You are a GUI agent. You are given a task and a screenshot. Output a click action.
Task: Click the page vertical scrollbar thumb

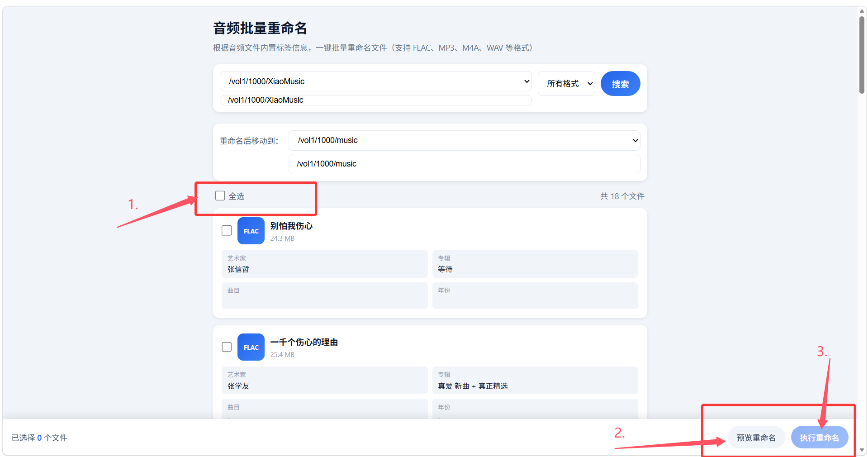point(862,54)
